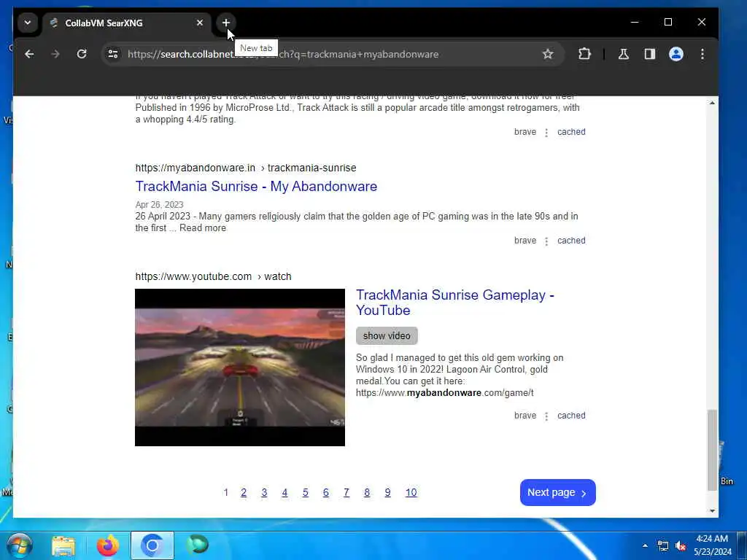Open the network tray icon
The width and height of the screenshot is (747, 560).
point(662,545)
